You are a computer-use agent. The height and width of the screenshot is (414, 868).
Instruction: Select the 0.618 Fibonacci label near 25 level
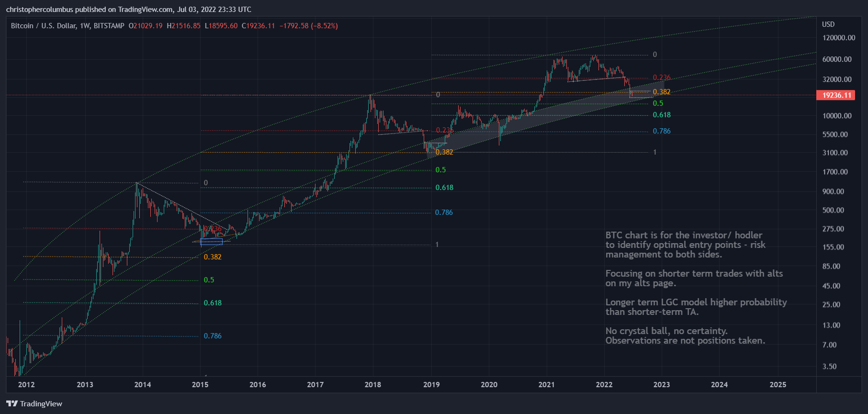tap(213, 303)
